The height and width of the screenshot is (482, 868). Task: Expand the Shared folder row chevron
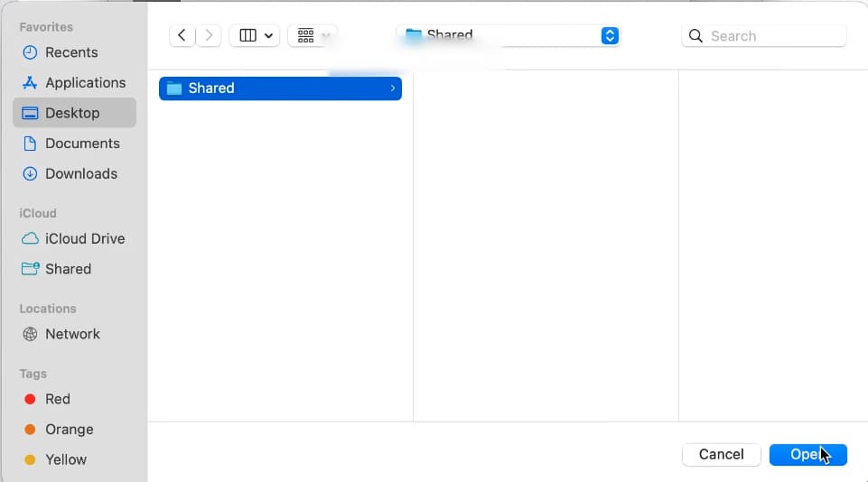[x=392, y=88]
